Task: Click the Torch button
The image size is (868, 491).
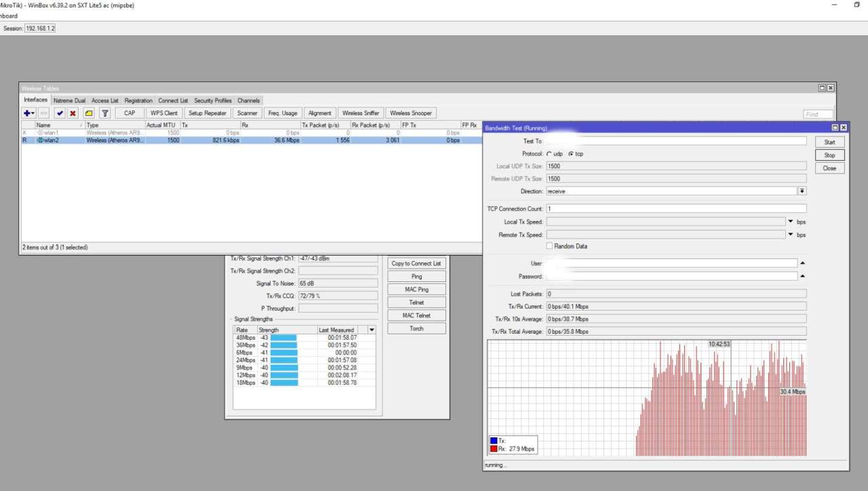Action: click(416, 328)
